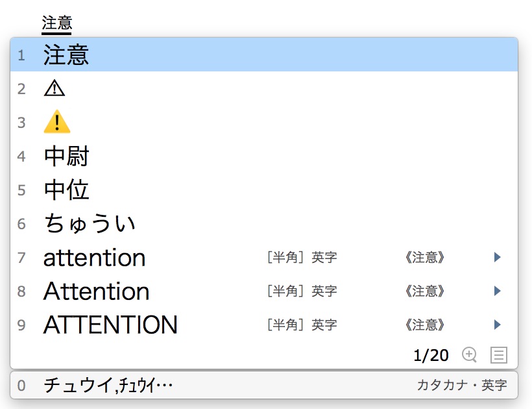Screen dimensions: 532x409
Task: Click the 1/20 page indicator
Action: (x=431, y=355)
